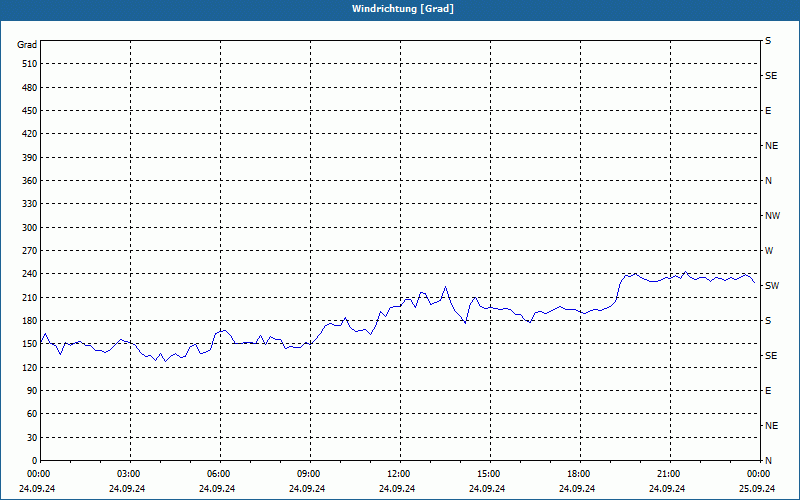
Task: Click the 120 y-axis value
Action: click(30, 367)
